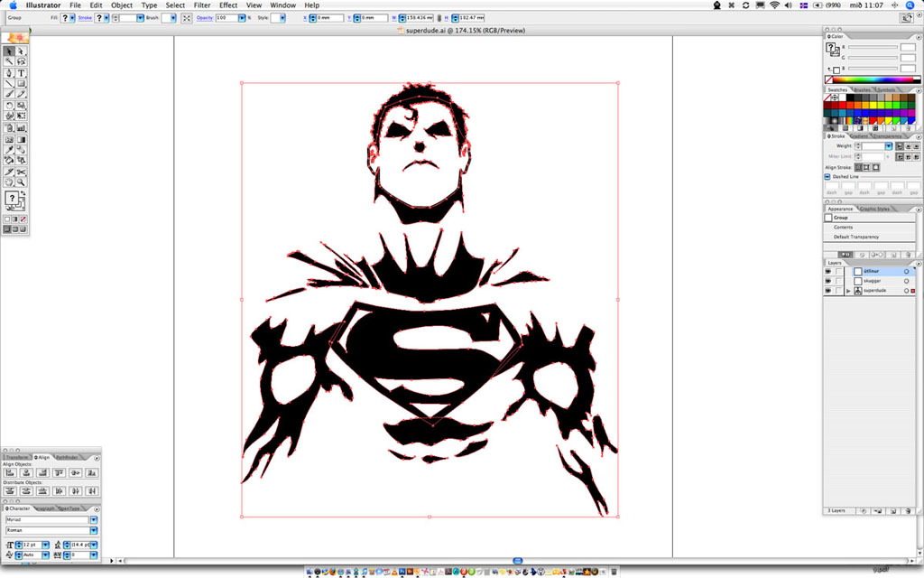924x578 pixels.
Task: Open the Fill color dropdown in control bar
Action: (x=72, y=18)
